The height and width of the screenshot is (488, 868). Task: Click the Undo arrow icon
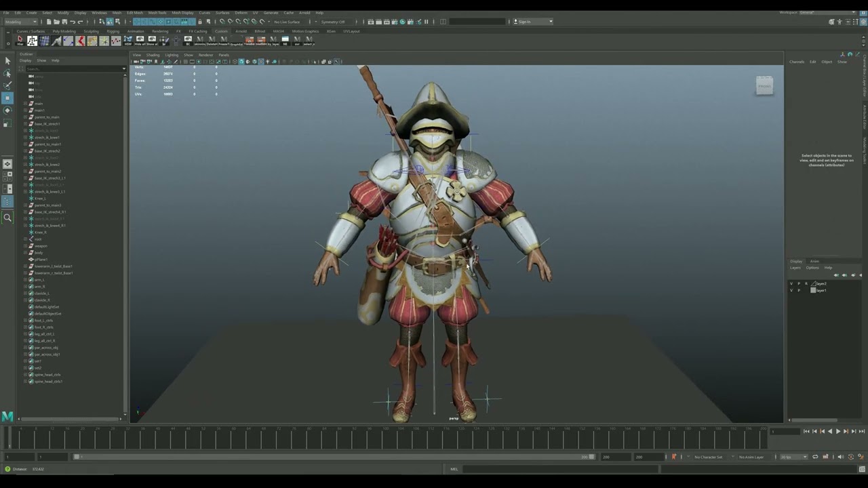[73, 22]
